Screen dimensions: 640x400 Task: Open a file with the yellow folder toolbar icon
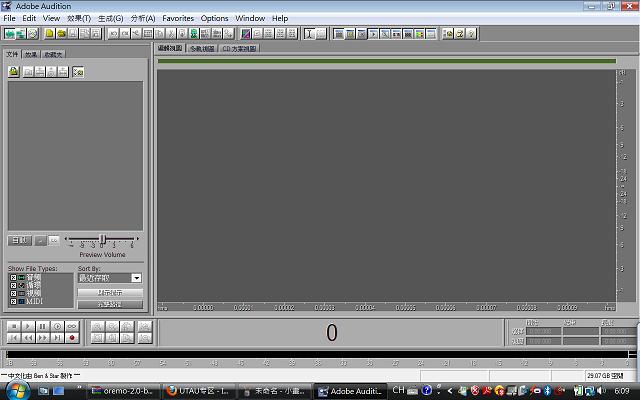click(61, 33)
